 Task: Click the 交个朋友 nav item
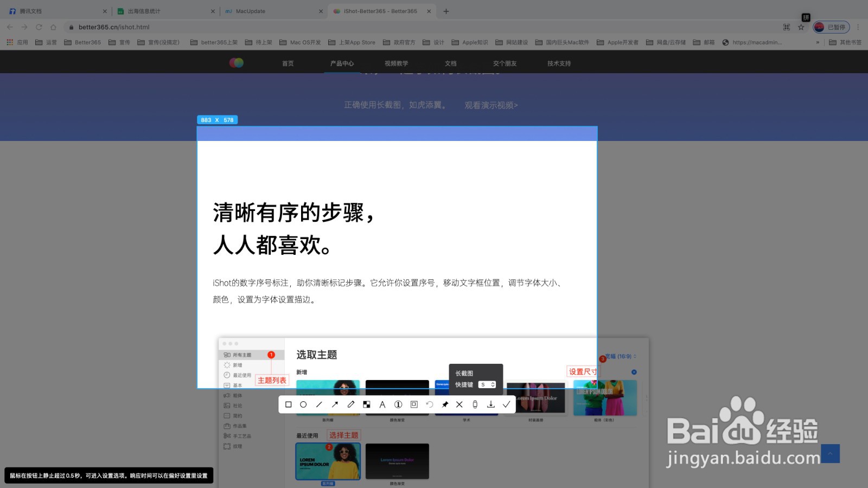[505, 63]
